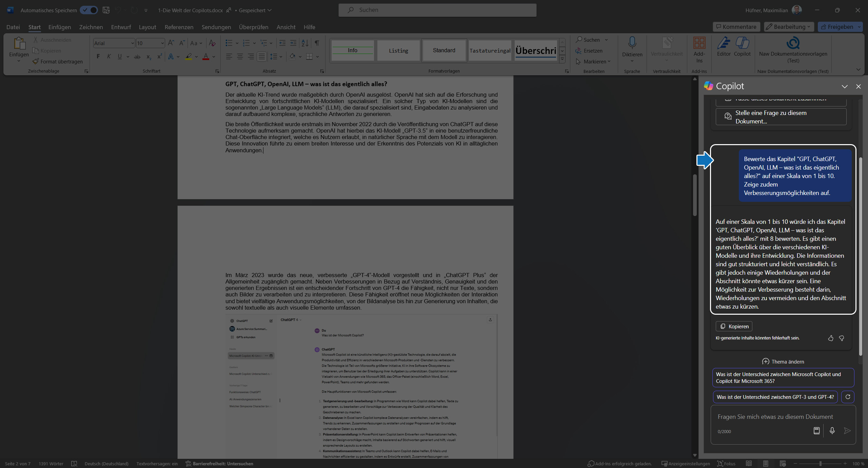Select the Start ribbon tab
This screenshot has width=868, height=468.
(x=35, y=27)
